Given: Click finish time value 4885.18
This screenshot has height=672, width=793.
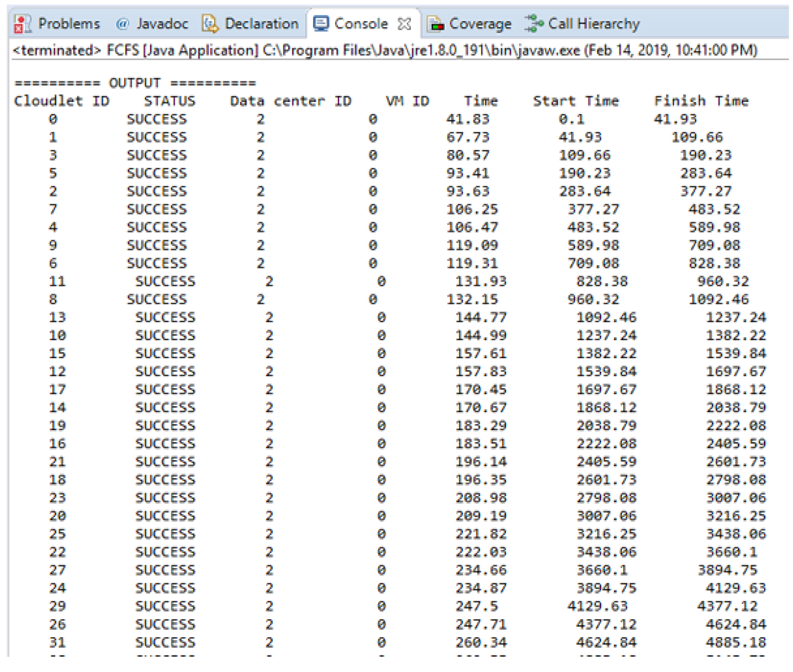Looking at the screenshot, I should pyautogui.click(x=736, y=642).
